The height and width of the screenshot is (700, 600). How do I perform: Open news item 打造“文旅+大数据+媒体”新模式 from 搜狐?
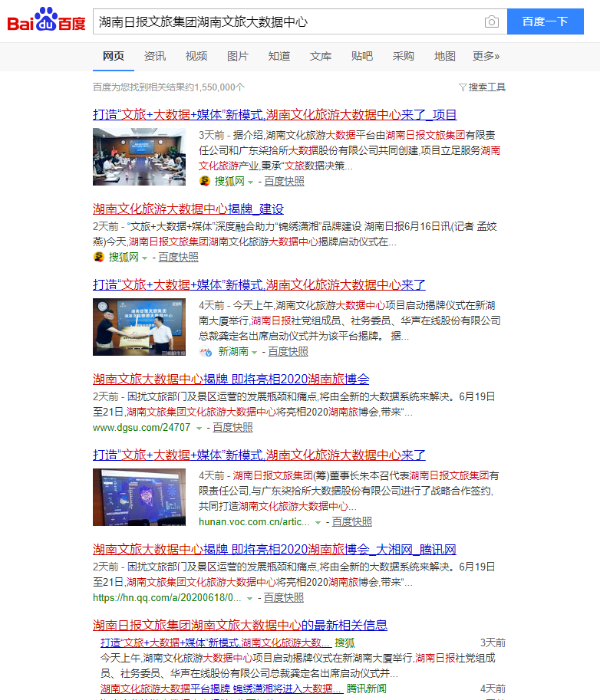click(x=216, y=642)
